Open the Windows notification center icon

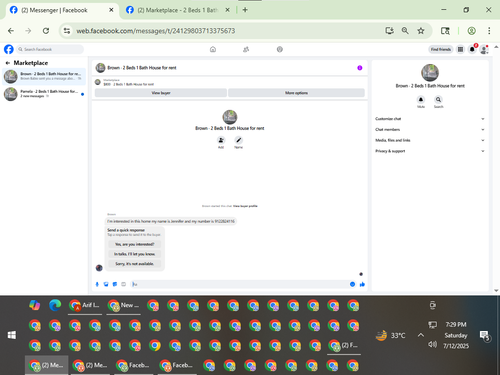click(484, 335)
